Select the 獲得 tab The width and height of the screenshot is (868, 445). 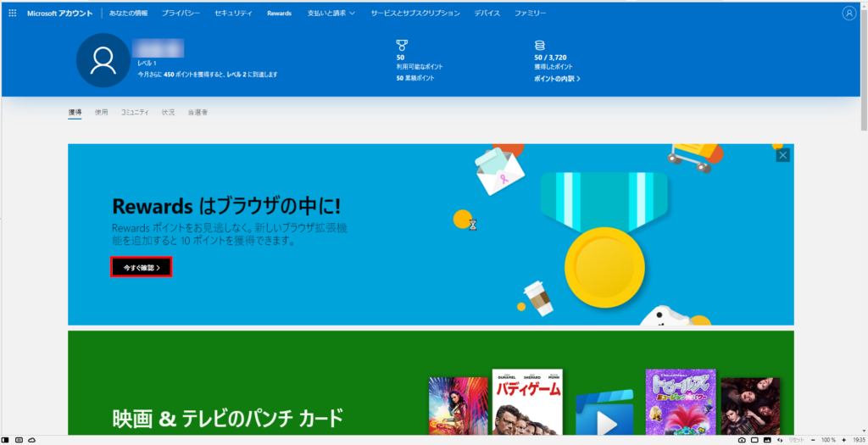tap(75, 113)
